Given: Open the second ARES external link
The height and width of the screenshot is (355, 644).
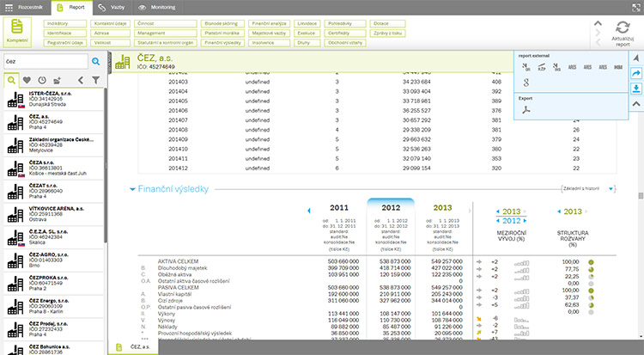Looking at the screenshot, I should (587, 67).
